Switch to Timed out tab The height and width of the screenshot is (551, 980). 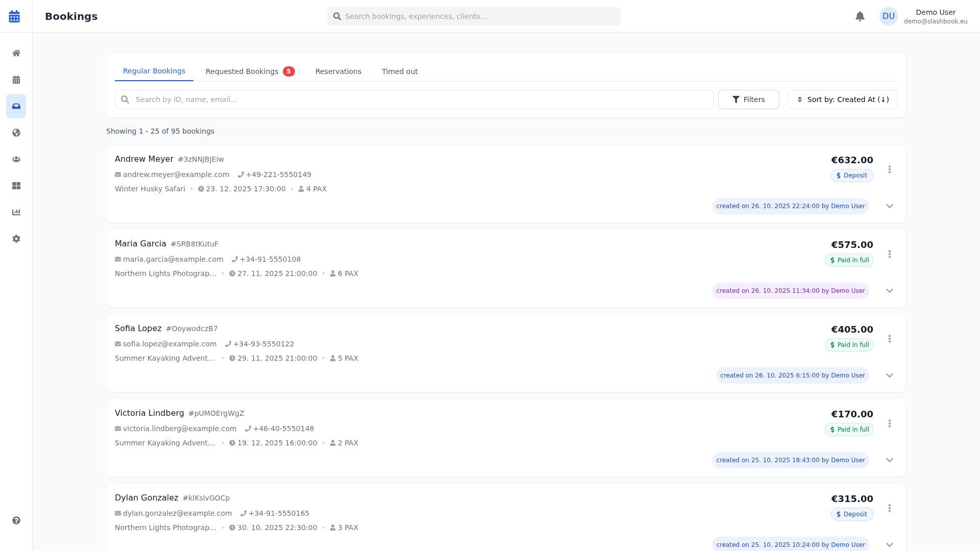tap(399, 71)
